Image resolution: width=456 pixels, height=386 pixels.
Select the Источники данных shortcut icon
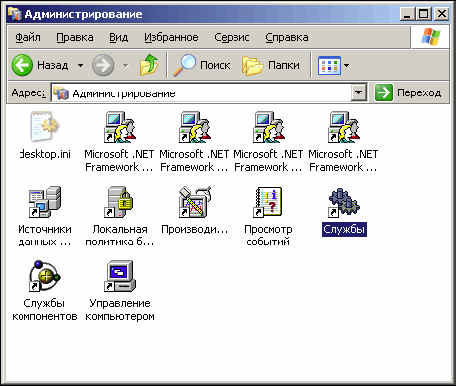pyautogui.click(x=45, y=202)
